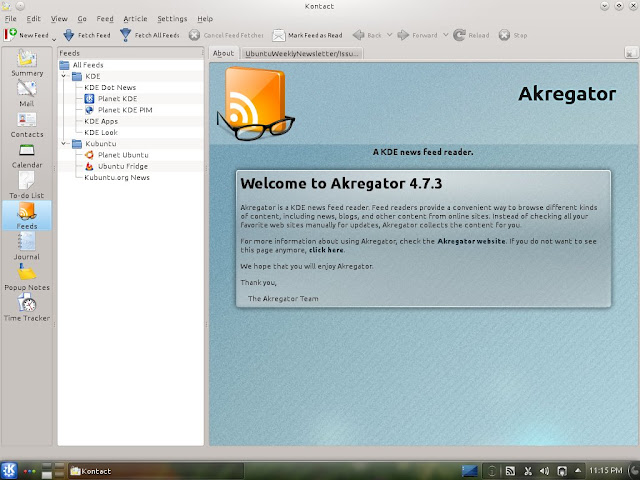Viewport: 640px width, 480px height.
Task: Follow the Akregator website link
Action: coord(471,241)
